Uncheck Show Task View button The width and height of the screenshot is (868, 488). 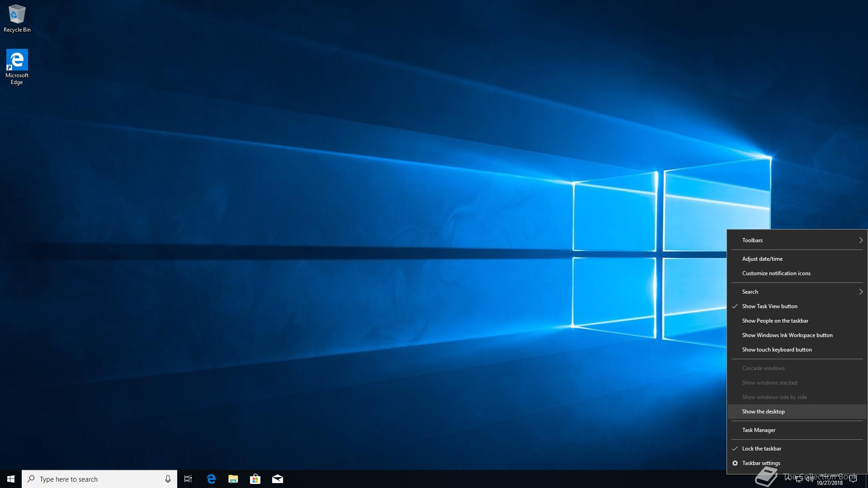[769, 306]
